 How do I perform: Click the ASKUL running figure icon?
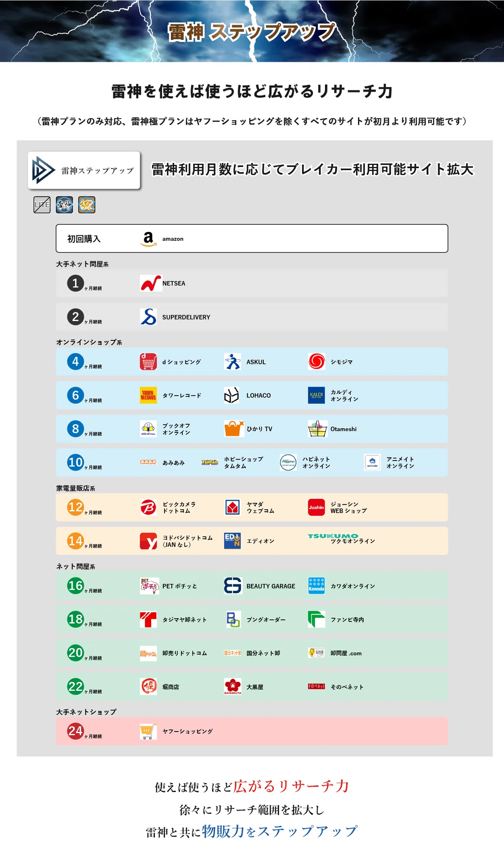tap(232, 362)
